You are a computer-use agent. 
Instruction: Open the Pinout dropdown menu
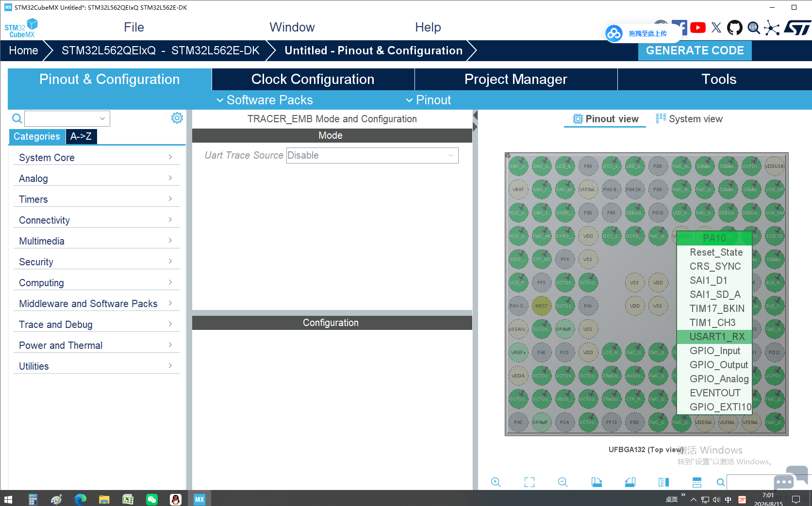(x=429, y=100)
